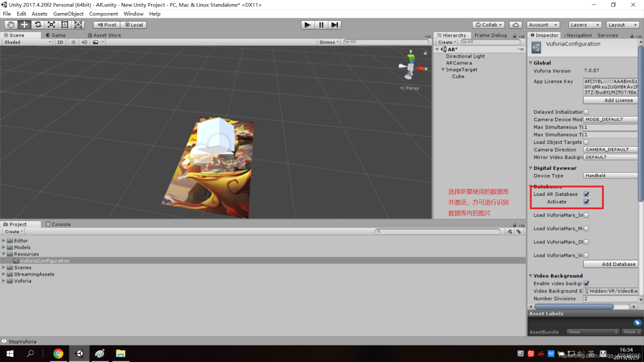
Task: Click Inspector horizontal scrollbar
Action: [x=574, y=306]
